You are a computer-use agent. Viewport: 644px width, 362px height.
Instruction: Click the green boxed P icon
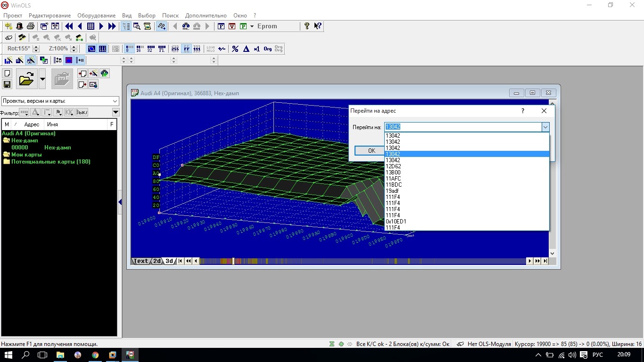pos(243,26)
